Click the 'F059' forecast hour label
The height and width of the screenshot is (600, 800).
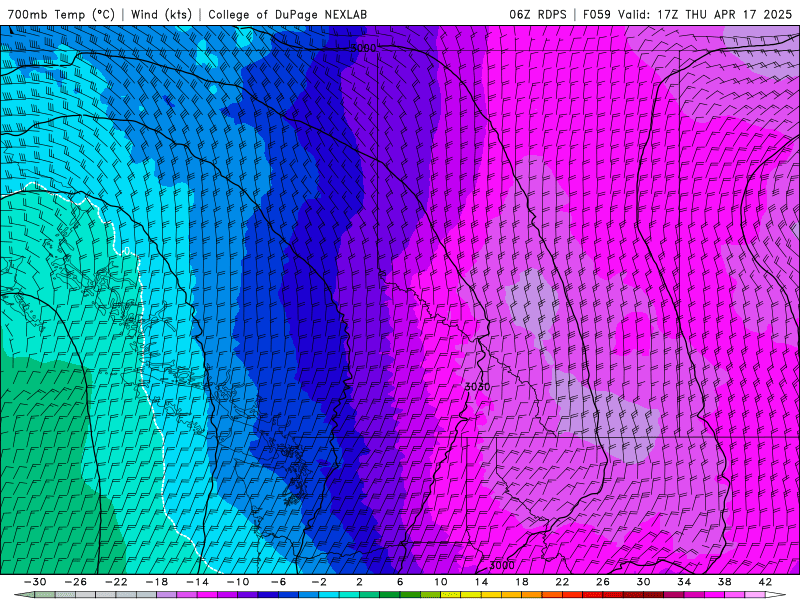pyautogui.click(x=597, y=14)
